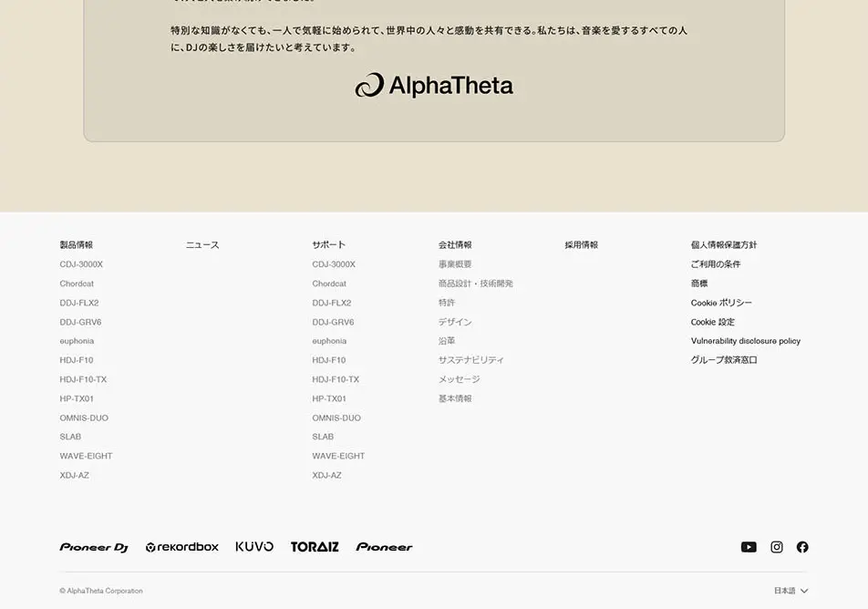Screen dimensions: 868x609
Task: Open WAVE-EIGHT under サポート
Action: tap(338, 456)
